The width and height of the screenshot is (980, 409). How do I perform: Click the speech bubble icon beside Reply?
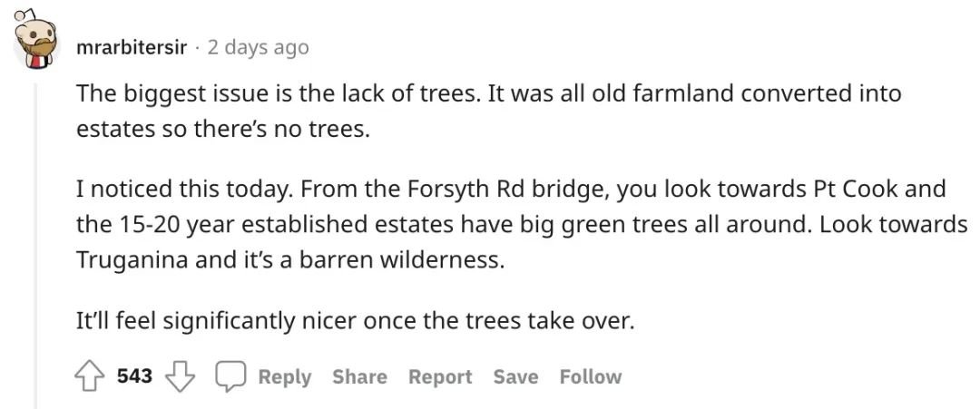pyautogui.click(x=231, y=376)
